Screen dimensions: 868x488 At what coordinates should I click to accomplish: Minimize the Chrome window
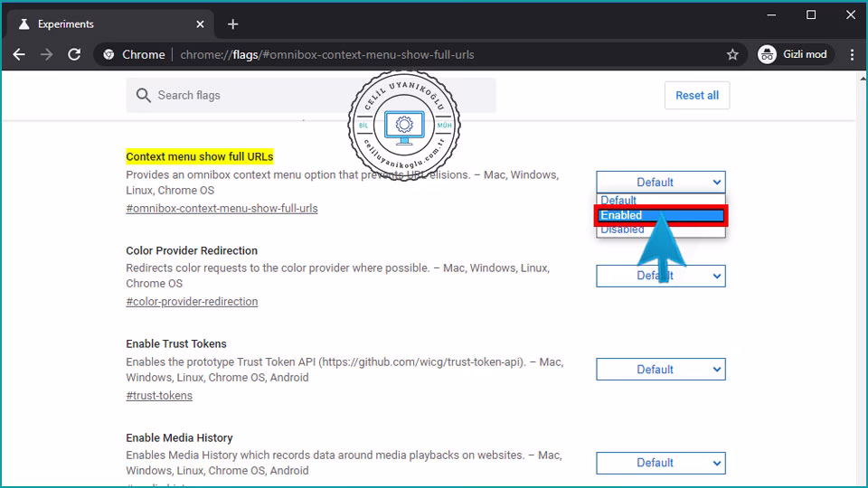(x=771, y=15)
